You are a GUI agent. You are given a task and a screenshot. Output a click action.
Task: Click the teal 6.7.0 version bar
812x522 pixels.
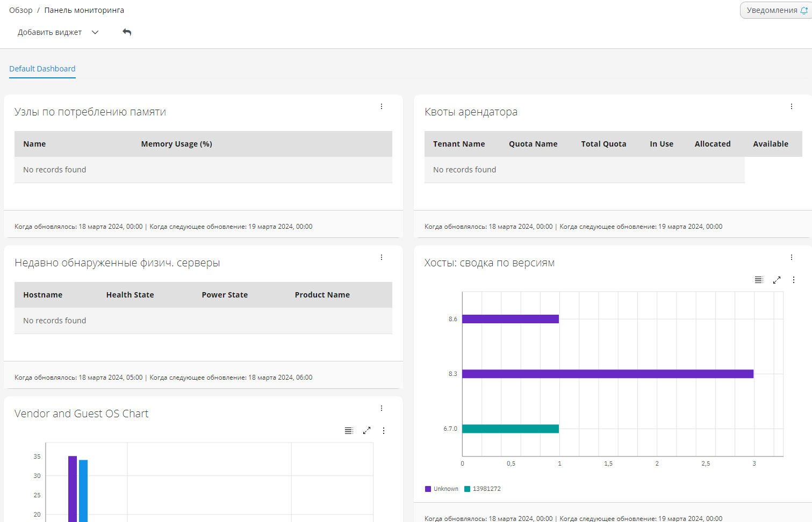pyautogui.click(x=510, y=429)
